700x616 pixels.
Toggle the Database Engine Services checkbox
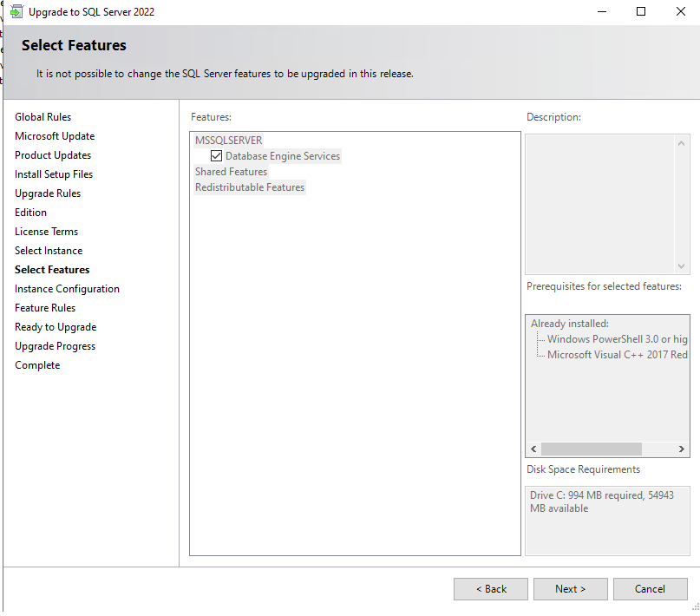click(x=217, y=156)
